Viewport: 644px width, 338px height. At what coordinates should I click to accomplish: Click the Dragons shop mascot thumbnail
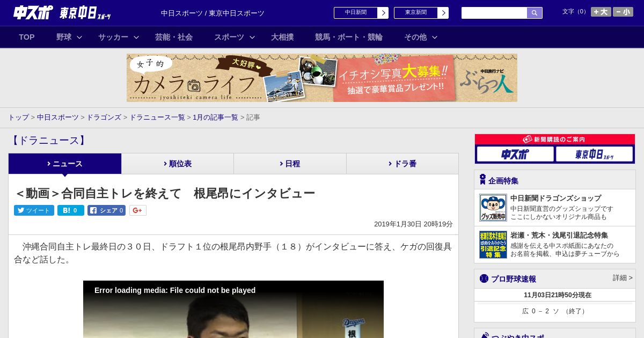tap(493, 208)
